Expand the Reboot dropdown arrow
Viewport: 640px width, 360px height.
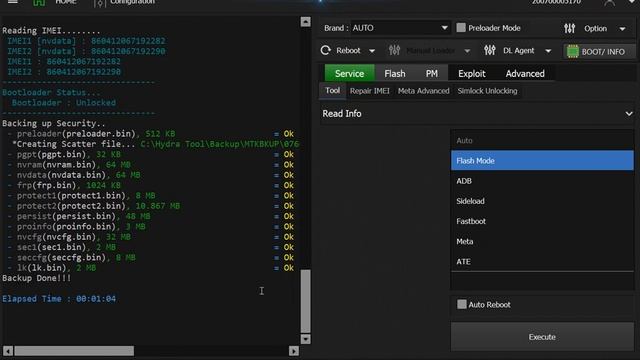tap(372, 51)
